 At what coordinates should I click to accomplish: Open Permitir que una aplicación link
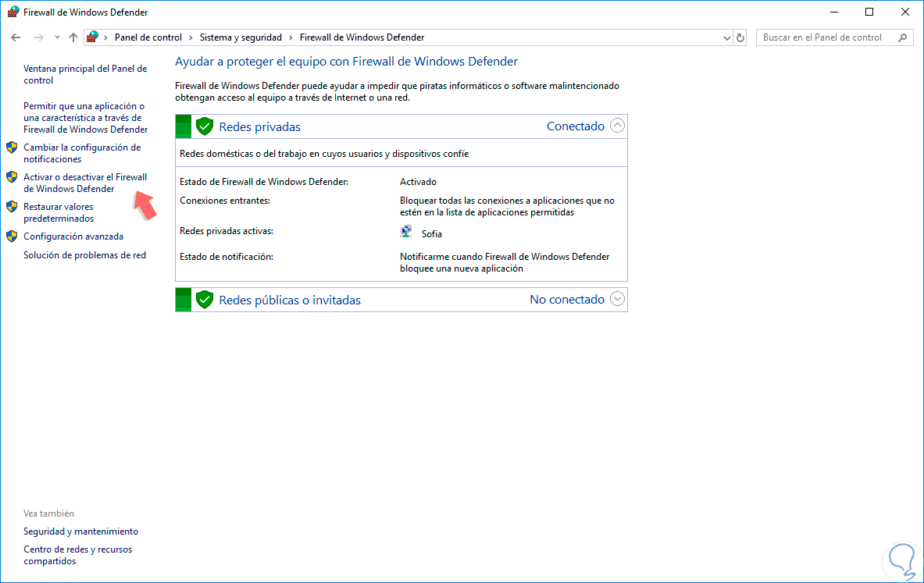(x=85, y=118)
